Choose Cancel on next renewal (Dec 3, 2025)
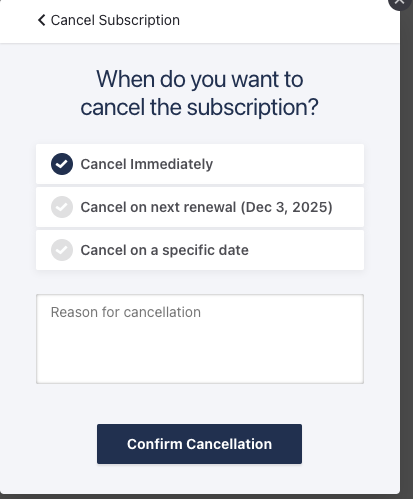 coord(200,207)
